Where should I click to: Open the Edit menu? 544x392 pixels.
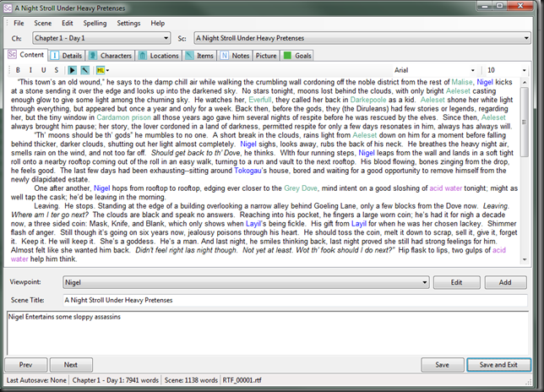pyautogui.click(x=68, y=24)
